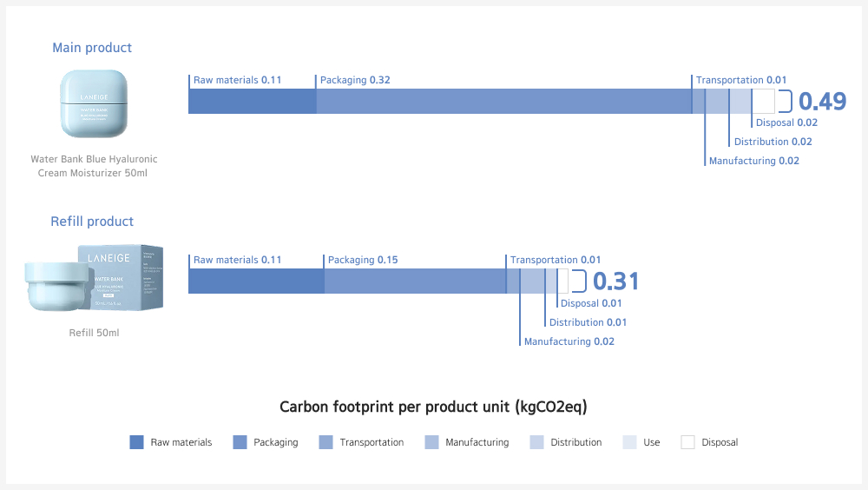Click the 'Distribution 0.01' label

[588, 322]
